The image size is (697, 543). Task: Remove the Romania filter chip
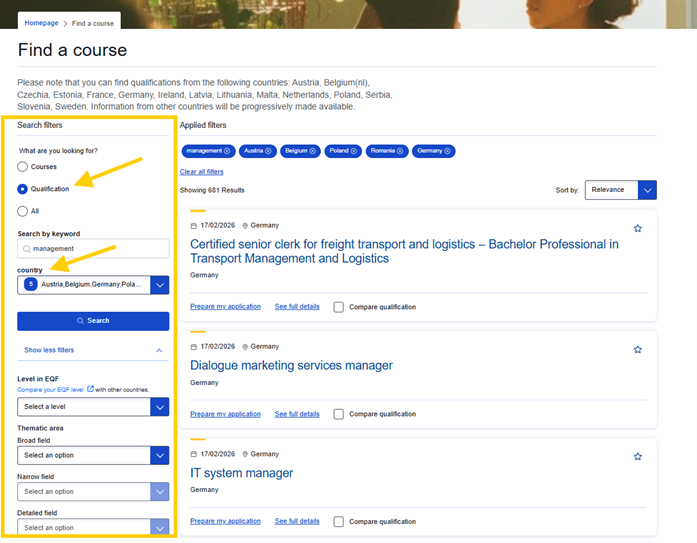pos(400,151)
